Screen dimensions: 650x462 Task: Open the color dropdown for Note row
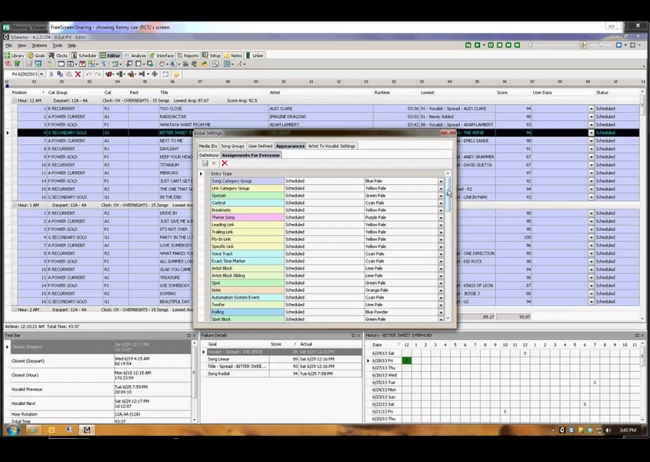441,290
